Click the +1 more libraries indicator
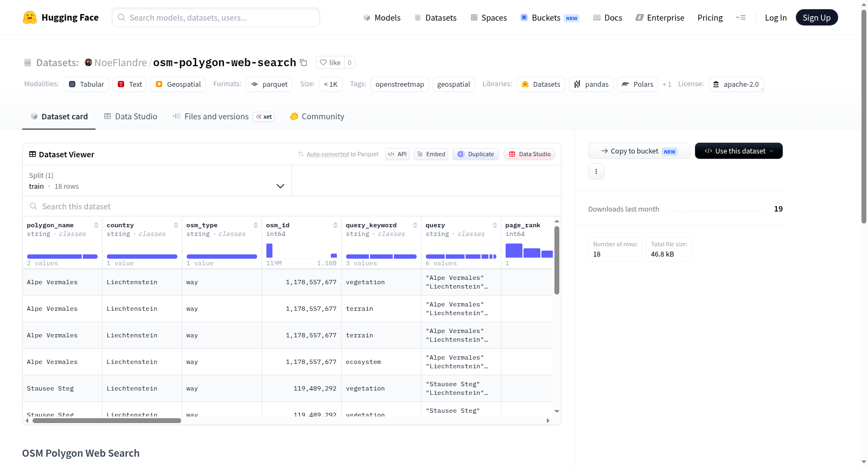The image size is (868, 467). coord(667,84)
